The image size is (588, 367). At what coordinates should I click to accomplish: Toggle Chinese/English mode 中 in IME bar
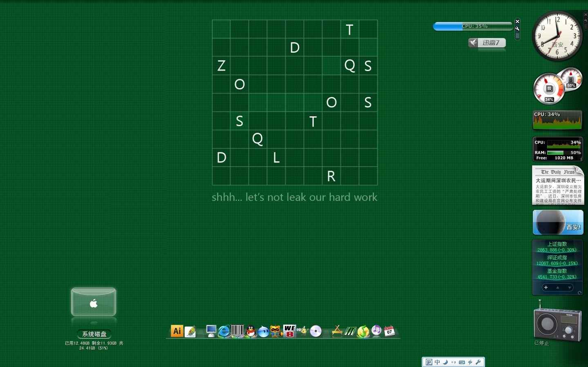coord(437,362)
